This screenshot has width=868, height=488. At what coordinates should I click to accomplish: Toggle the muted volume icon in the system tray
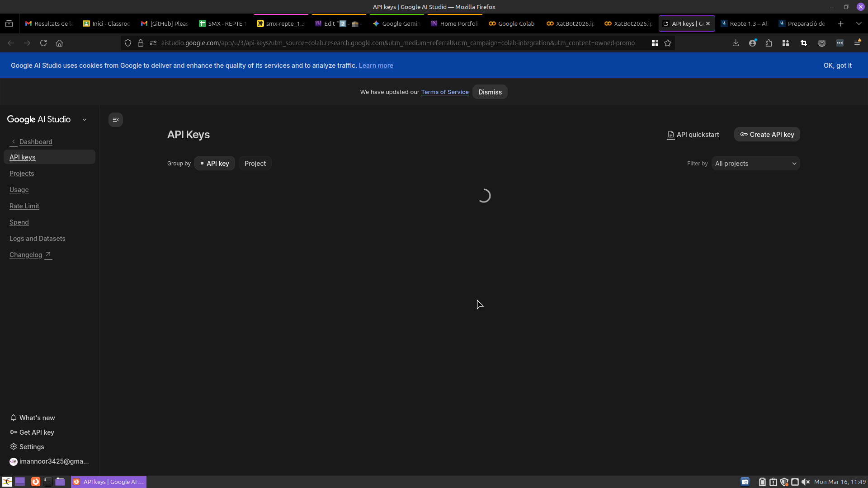point(805,482)
